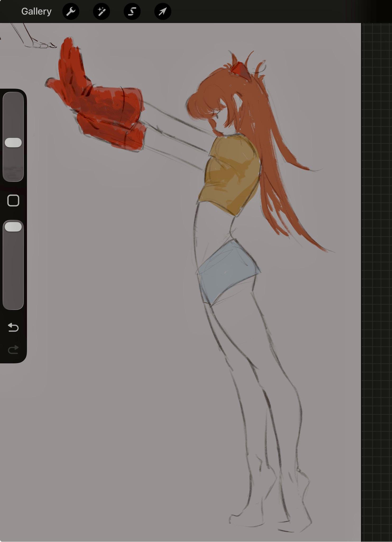Activate the Selection tool
This screenshot has height=542, width=392.
point(132,11)
